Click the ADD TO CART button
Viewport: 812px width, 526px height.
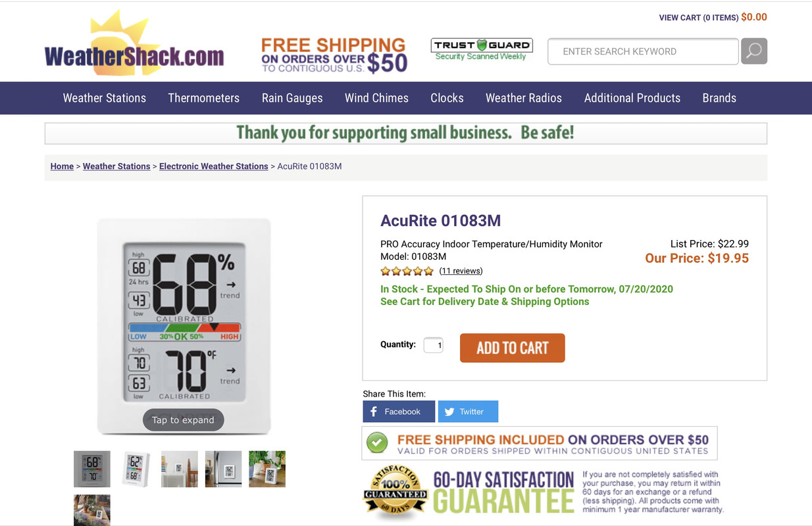(x=513, y=348)
